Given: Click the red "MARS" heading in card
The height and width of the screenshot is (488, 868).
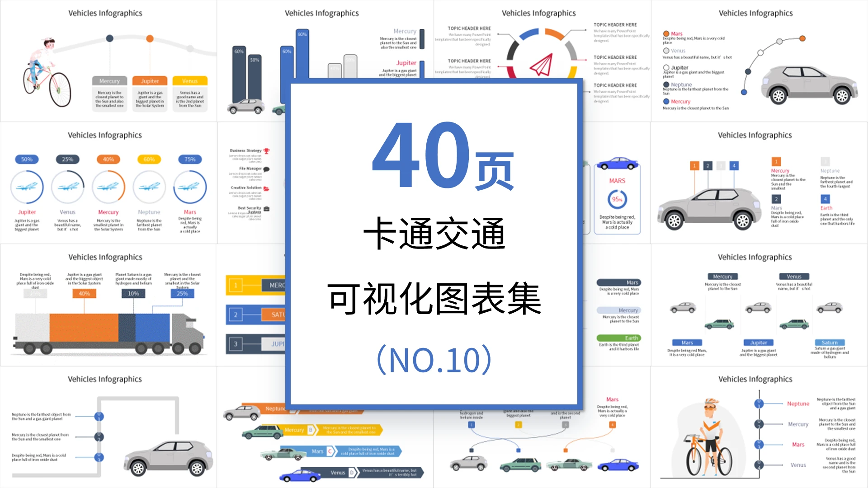Looking at the screenshot, I should (617, 181).
